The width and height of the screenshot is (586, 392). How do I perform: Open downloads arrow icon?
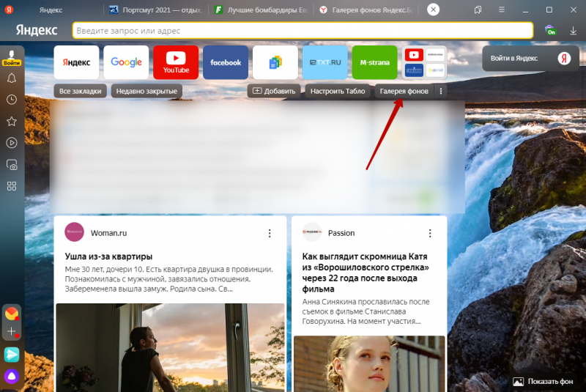tap(573, 31)
